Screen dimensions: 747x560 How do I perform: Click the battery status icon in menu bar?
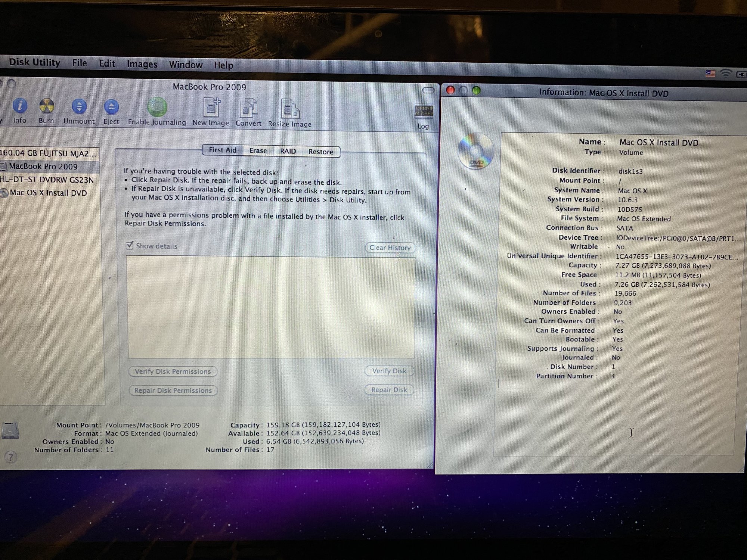(742, 74)
